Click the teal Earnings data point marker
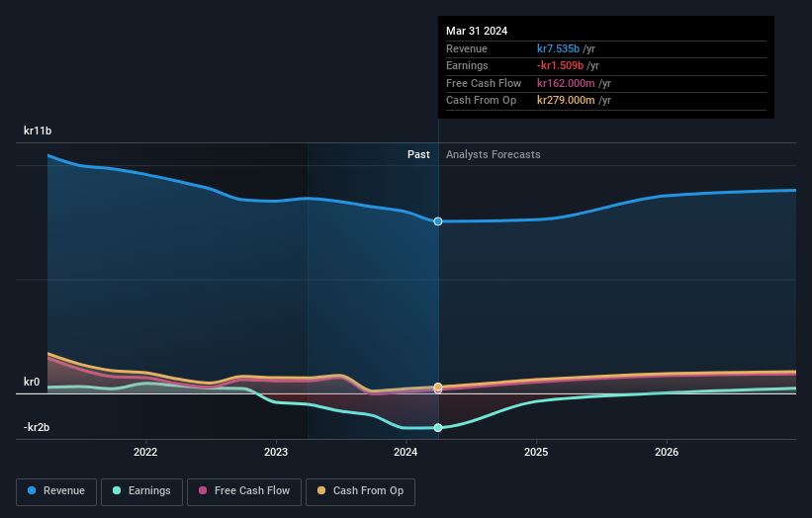 point(438,427)
